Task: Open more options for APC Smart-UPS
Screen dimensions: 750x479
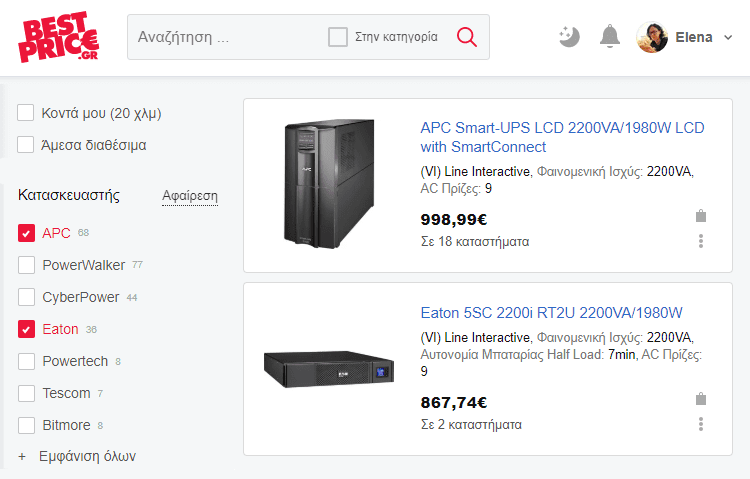Action: [x=701, y=241]
